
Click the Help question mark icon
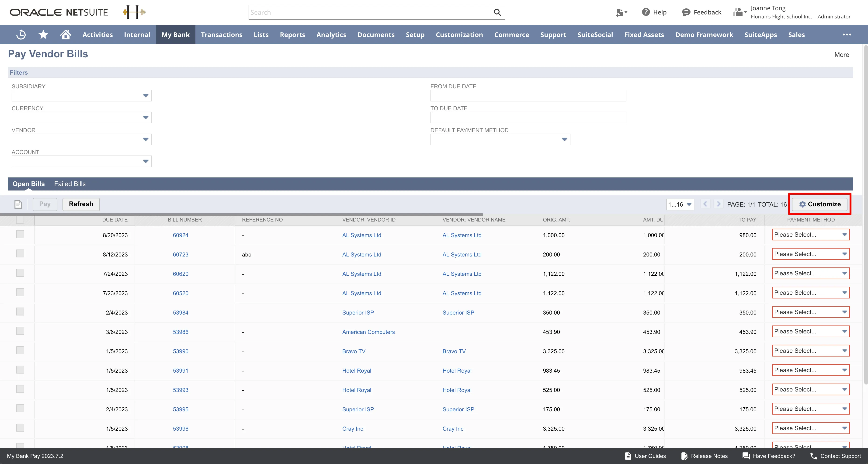pos(646,12)
